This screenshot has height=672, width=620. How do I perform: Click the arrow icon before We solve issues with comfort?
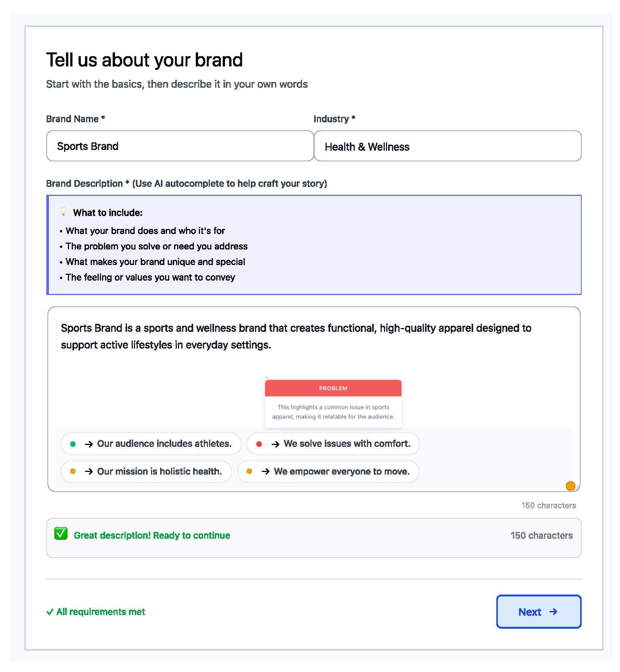[x=275, y=444]
